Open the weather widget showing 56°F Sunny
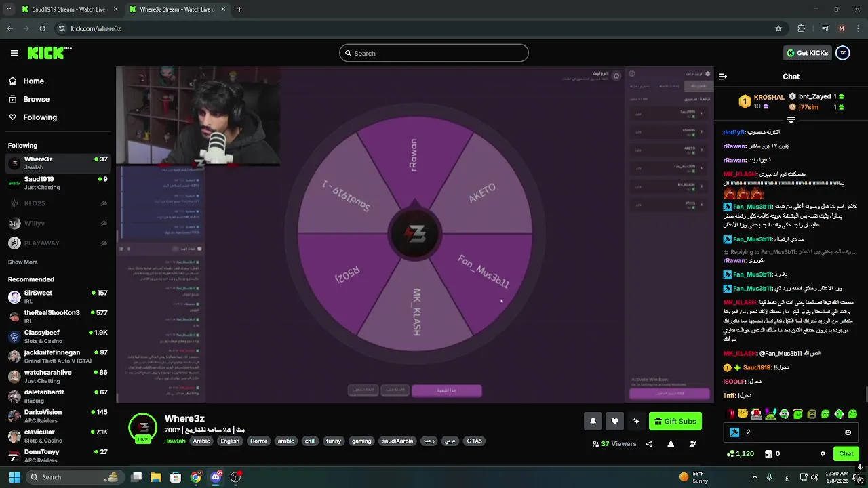Viewport: 868px width, 488px height. tap(692, 477)
